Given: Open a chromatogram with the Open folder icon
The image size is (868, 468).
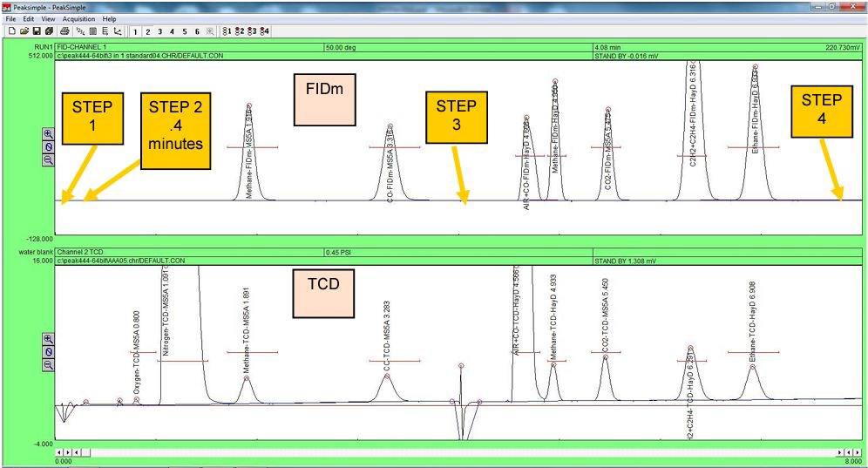Looking at the screenshot, I should pyautogui.click(x=24, y=31).
